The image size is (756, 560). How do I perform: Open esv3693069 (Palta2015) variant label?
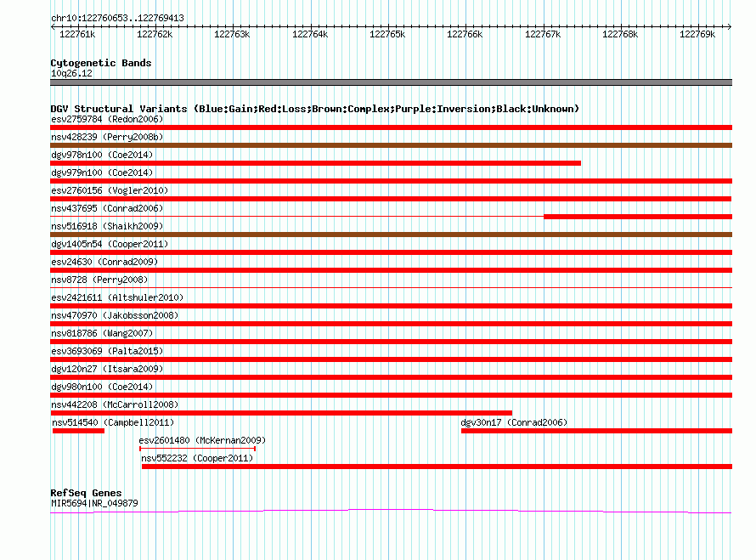[x=107, y=351]
